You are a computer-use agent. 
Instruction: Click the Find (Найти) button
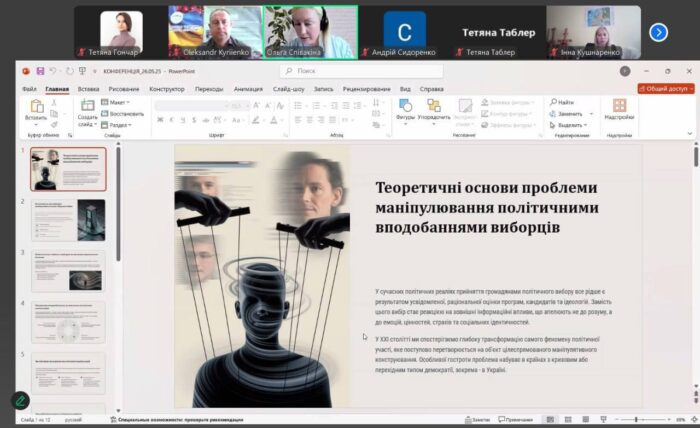[x=562, y=102]
